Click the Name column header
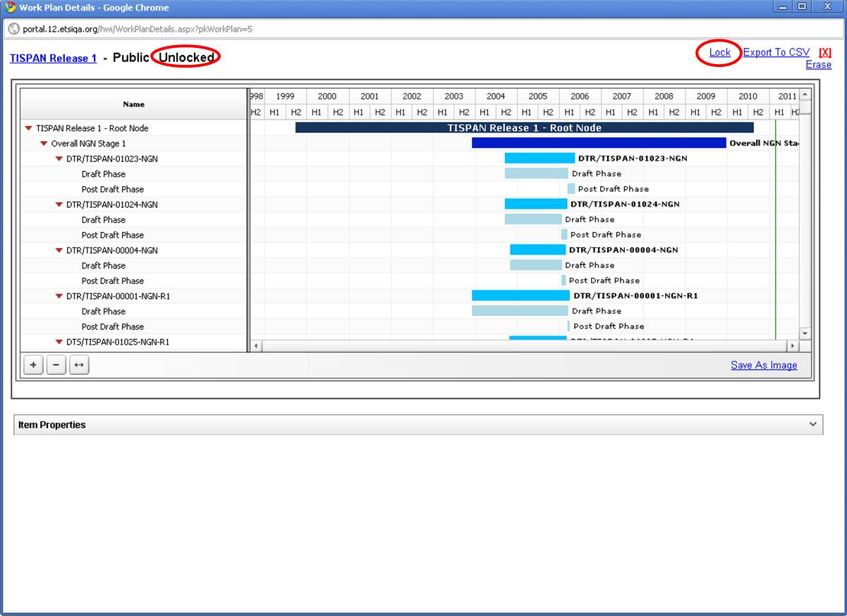Screen dimensions: 847x616 [x=134, y=104]
